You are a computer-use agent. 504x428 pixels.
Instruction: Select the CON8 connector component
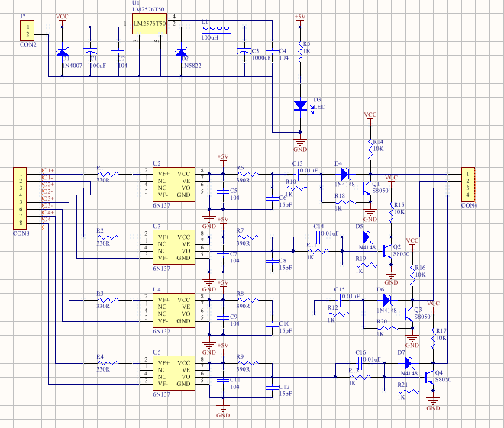(x=20, y=198)
